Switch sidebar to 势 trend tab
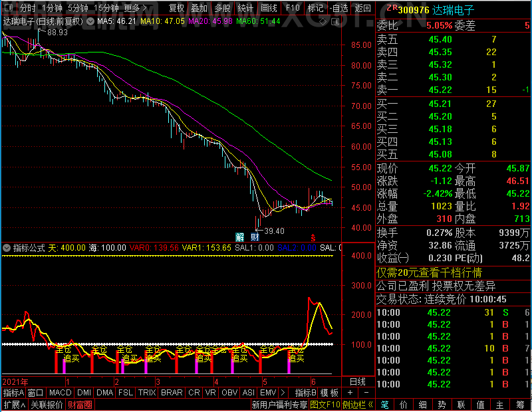532x412 pixels. [x=442, y=405]
